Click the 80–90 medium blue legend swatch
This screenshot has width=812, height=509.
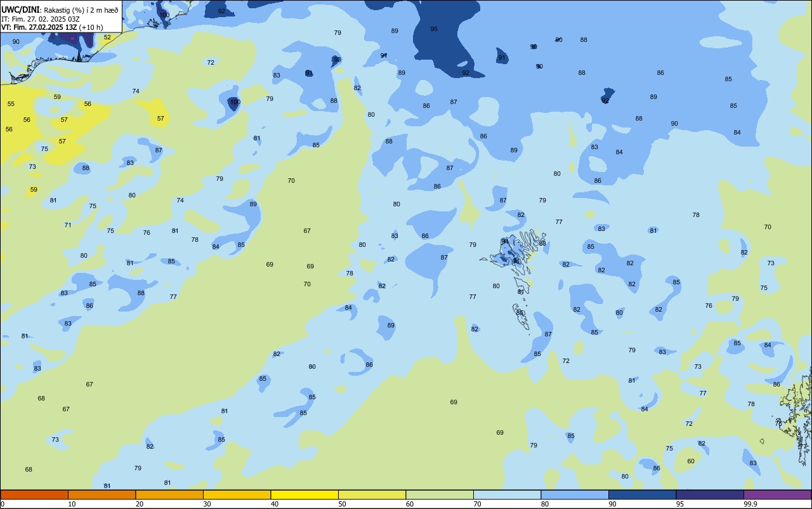575,494
